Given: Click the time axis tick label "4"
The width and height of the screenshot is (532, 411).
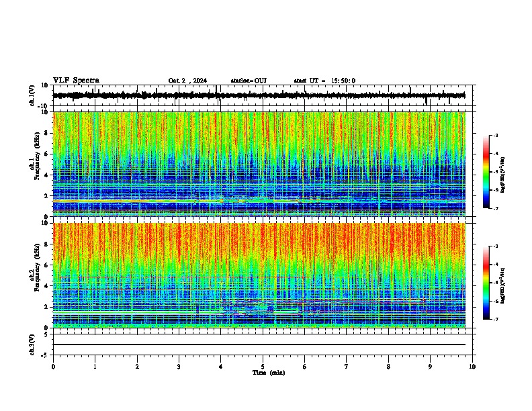Looking at the screenshot, I should (x=221, y=367).
